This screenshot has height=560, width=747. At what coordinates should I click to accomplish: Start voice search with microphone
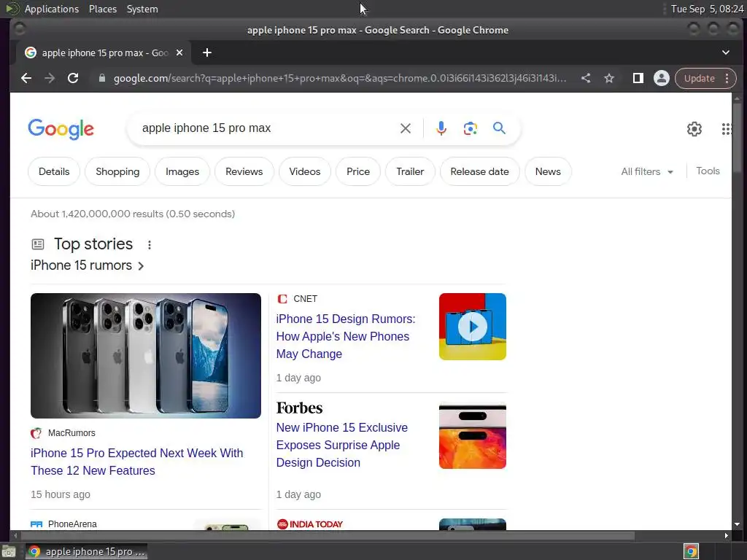pyautogui.click(x=441, y=128)
